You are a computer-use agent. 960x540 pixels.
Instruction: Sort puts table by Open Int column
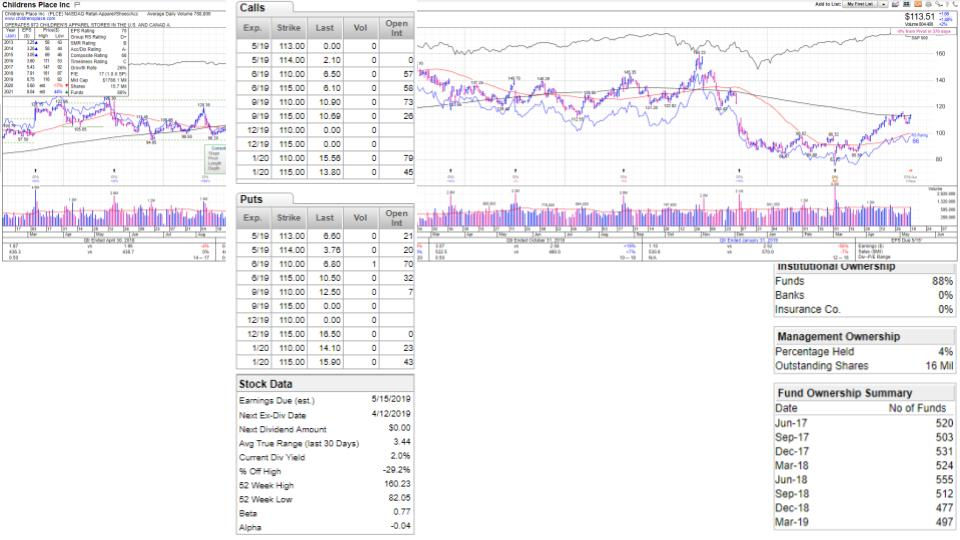coord(396,218)
